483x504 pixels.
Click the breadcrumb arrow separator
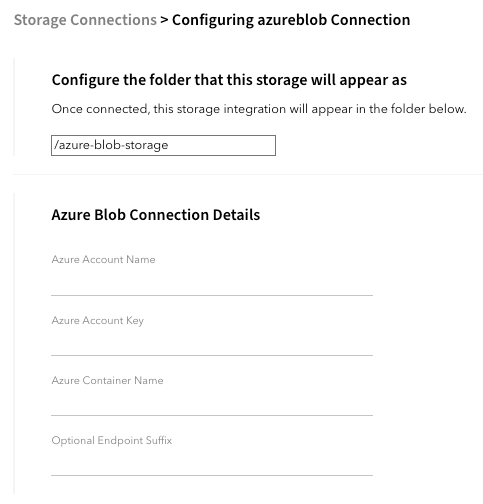click(164, 20)
